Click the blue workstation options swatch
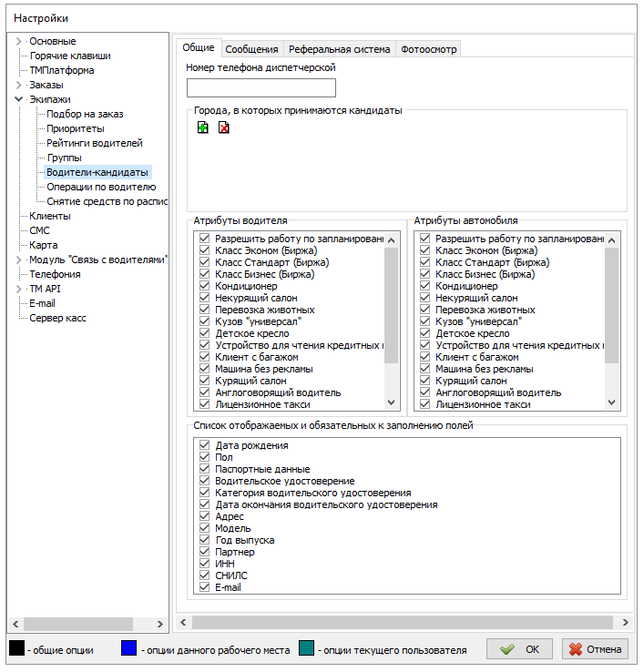The image size is (644, 672). coord(129,649)
